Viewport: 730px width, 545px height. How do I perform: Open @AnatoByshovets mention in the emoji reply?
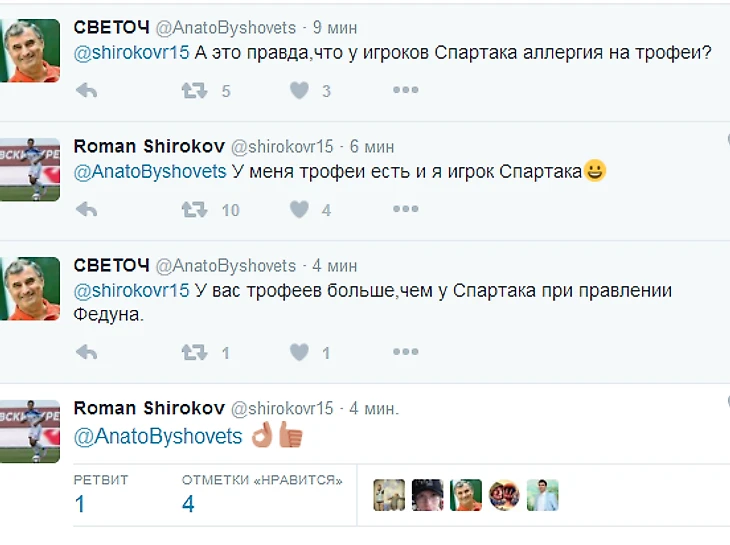tap(158, 437)
